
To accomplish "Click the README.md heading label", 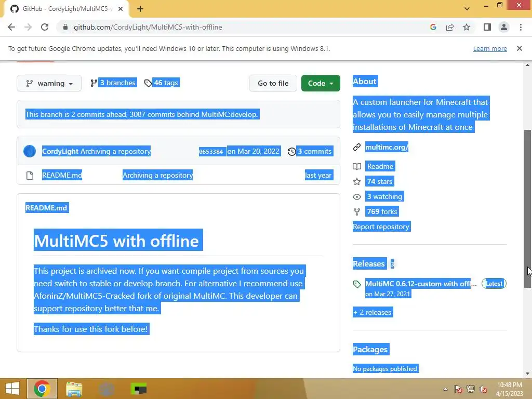I will click(47, 208).
